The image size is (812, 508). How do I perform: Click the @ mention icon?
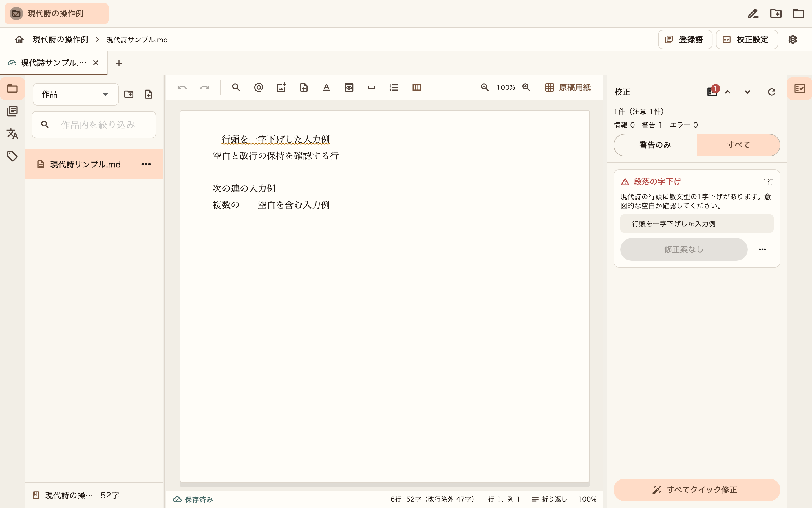(259, 87)
